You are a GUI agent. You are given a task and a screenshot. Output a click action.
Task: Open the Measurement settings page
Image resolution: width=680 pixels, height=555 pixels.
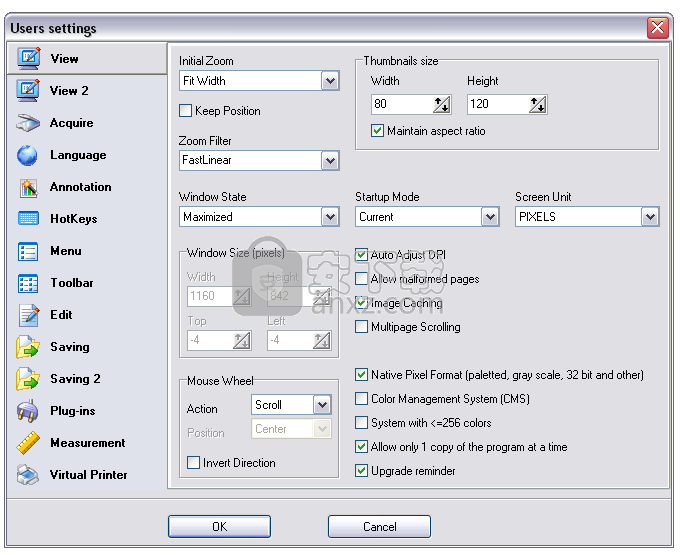point(87,443)
